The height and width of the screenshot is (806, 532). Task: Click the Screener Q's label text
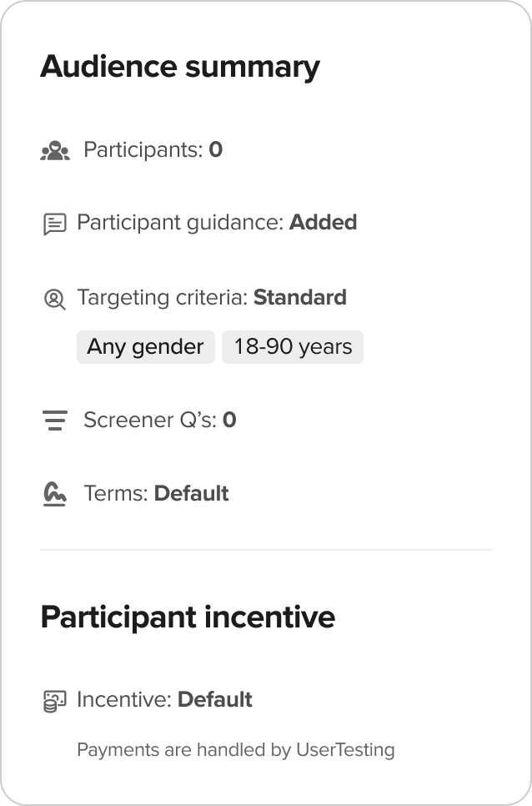click(150, 420)
